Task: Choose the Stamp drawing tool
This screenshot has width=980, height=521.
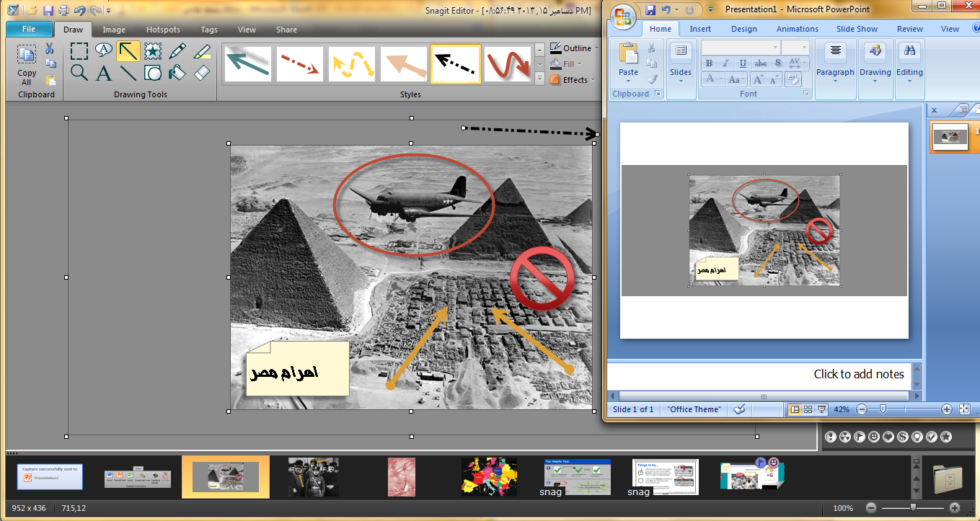Action: pos(153,50)
